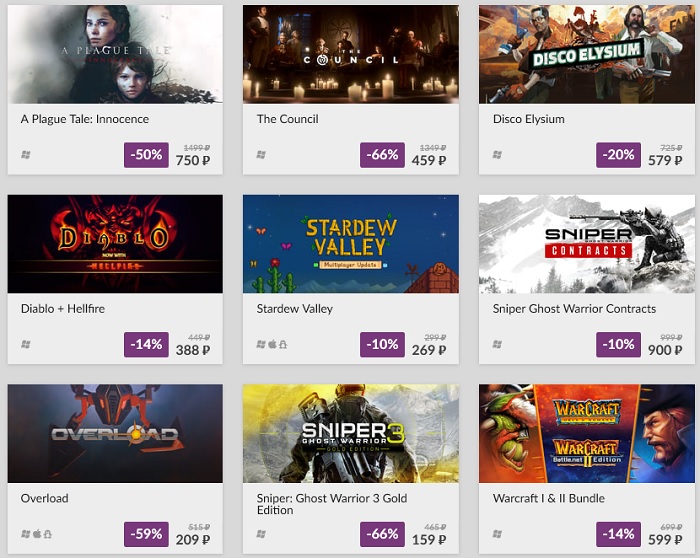Click the -50% badge for A Plague Tale
The height and width of the screenshot is (558, 700).
[x=146, y=155]
